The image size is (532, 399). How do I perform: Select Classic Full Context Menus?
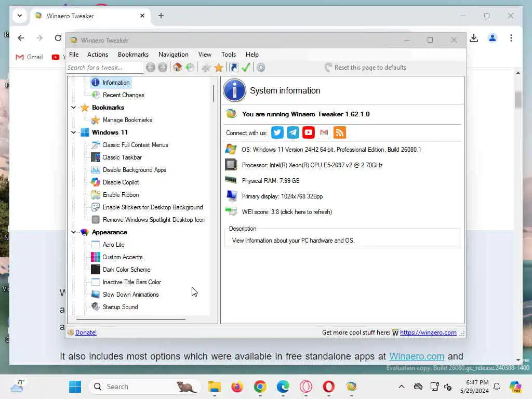pyautogui.click(x=135, y=145)
